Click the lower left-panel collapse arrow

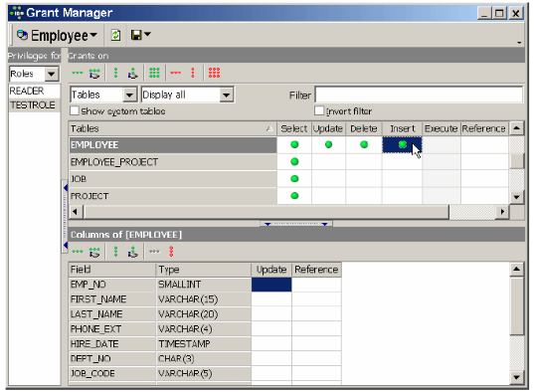(66, 245)
